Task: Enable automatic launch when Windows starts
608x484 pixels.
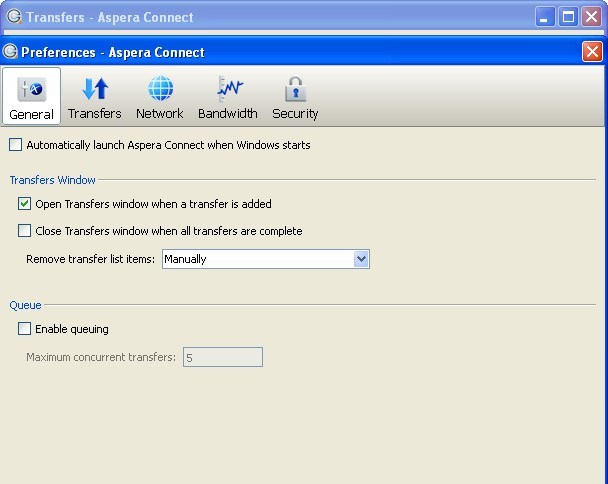Action: tap(16, 145)
